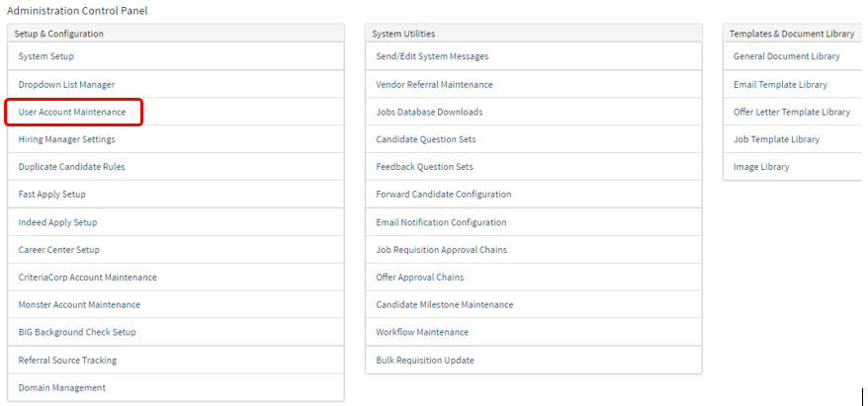Click Bulk Requisition Update

click(425, 360)
